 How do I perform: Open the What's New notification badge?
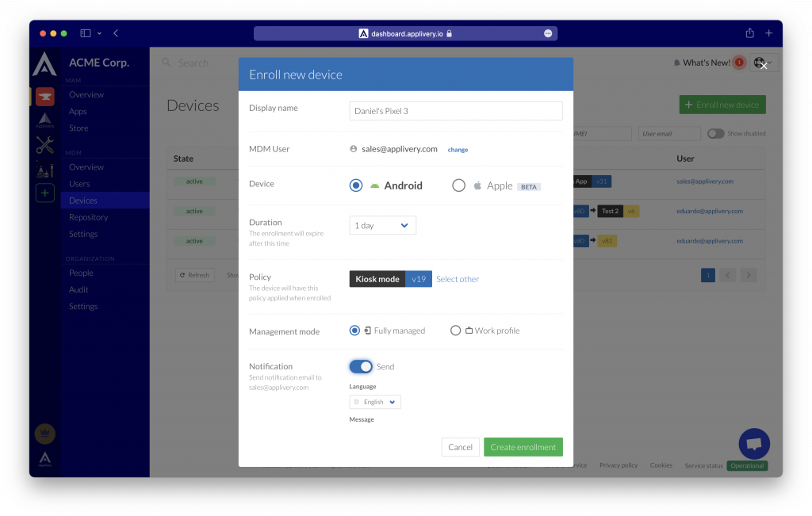tap(739, 63)
